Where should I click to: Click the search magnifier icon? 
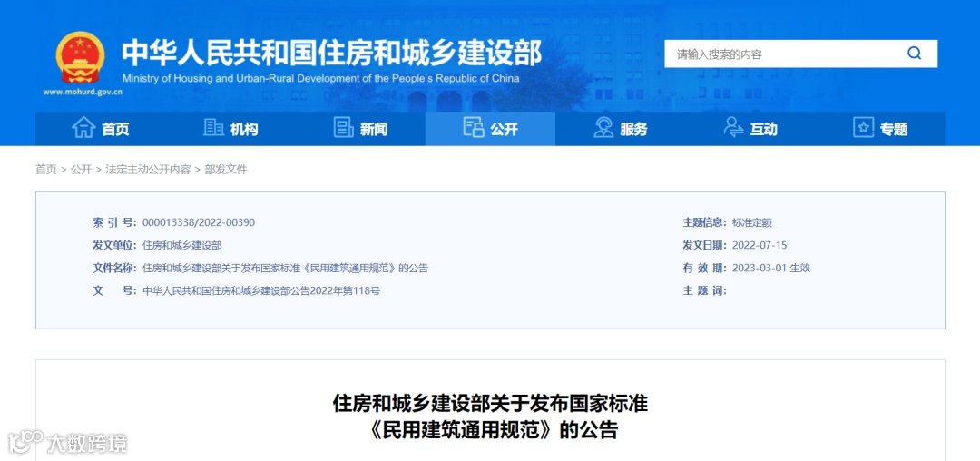tap(915, 54)
